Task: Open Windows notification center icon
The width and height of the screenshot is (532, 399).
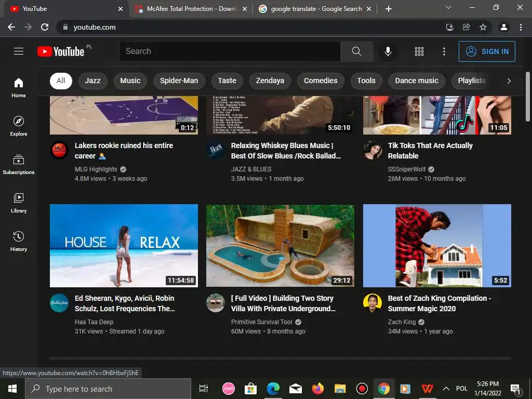Action: tap(516, 389)
